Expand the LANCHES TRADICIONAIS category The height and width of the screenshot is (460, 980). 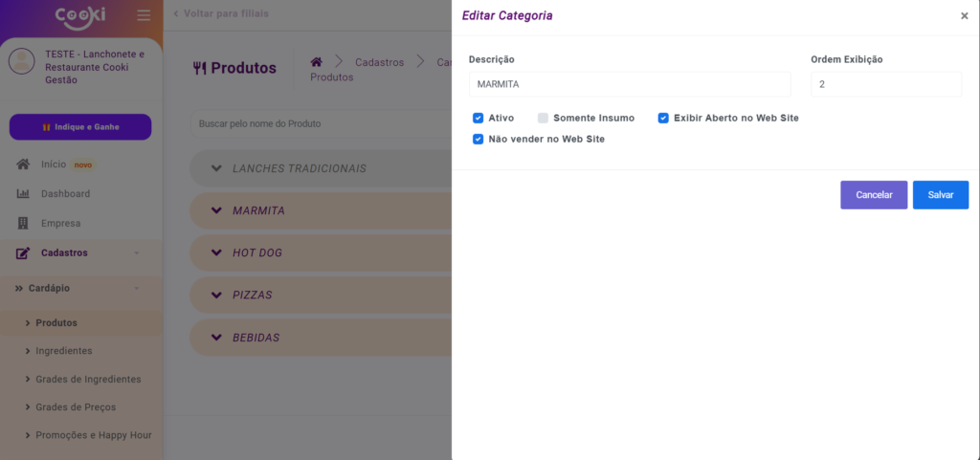(x=214, y=168)
